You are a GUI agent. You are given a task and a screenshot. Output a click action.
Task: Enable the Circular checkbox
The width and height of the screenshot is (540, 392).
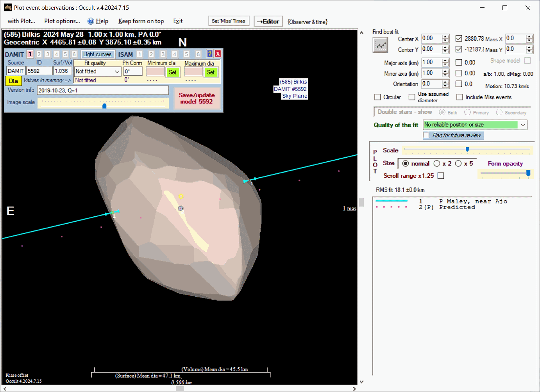(378, 97)
